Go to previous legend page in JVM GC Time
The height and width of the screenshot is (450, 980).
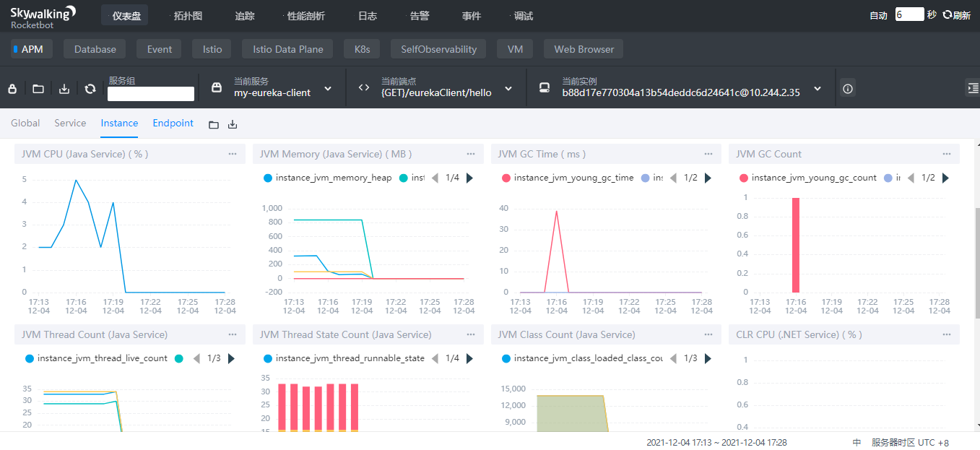pyautogui.click(x=673, y=178)
